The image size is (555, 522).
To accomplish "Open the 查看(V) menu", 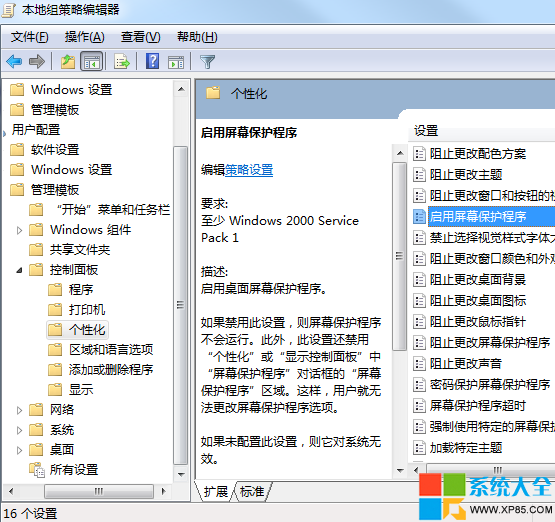I will pos(141,37).
